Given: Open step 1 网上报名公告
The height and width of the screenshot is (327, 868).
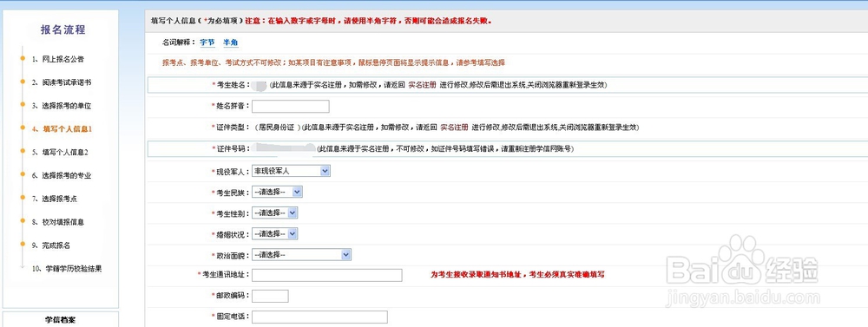Looking at the screenshot, I should pyautogui.click(x=57, y=59).
